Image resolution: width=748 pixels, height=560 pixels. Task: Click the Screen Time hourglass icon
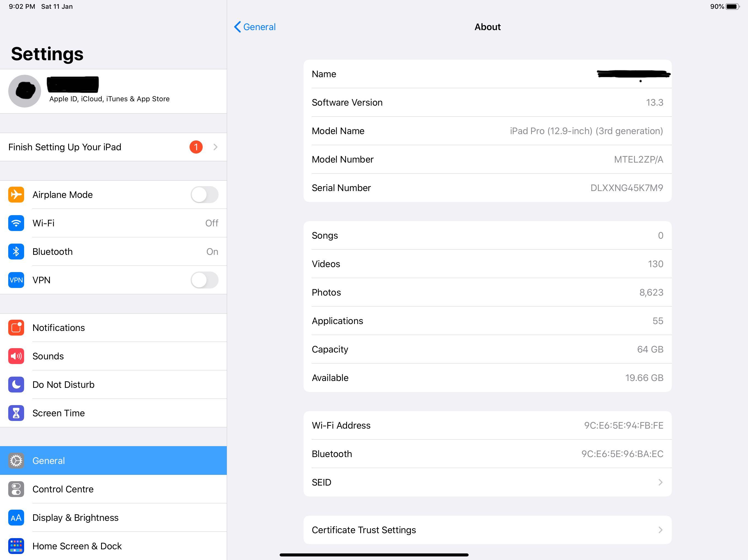tap(16, 413)
